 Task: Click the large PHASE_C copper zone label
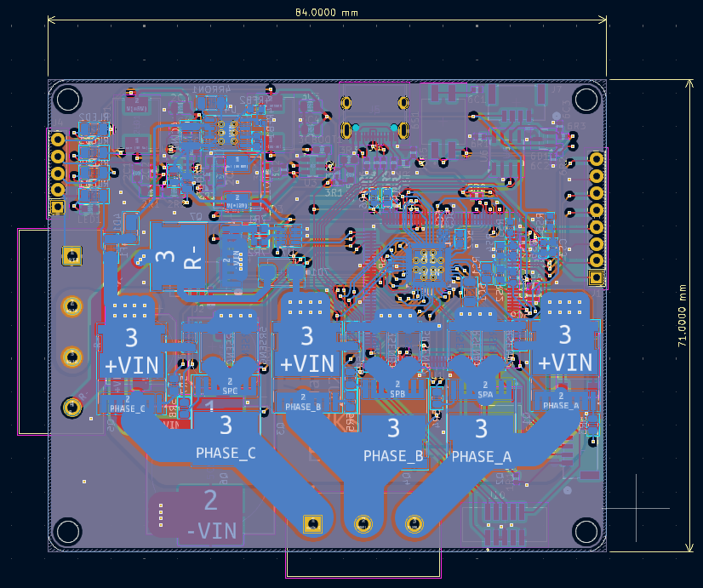(226, 453)
